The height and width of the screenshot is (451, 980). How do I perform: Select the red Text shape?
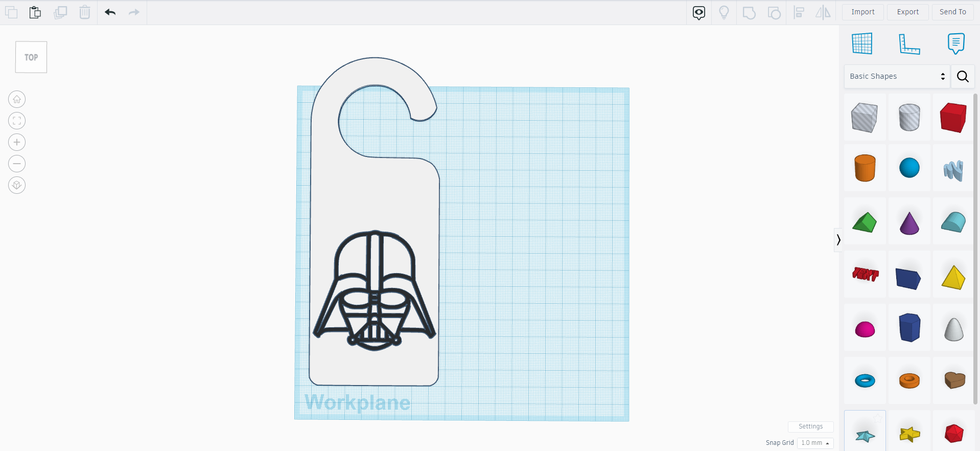coord(865,275)
